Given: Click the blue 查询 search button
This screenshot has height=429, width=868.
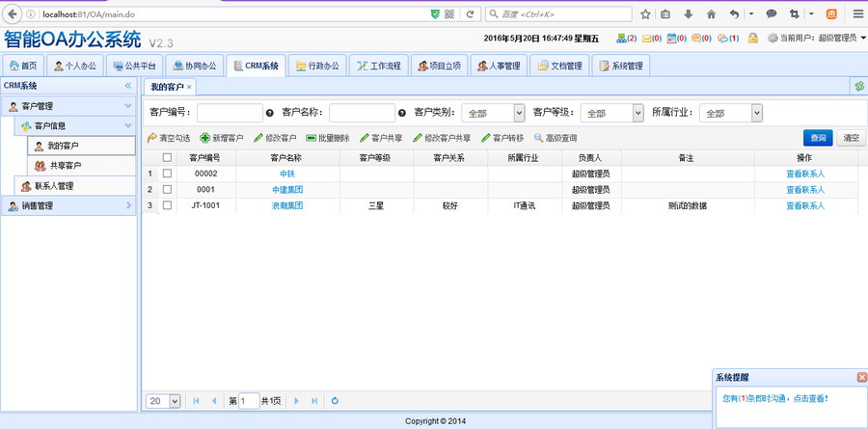Looking at the screenshot, I should point(818,138).
